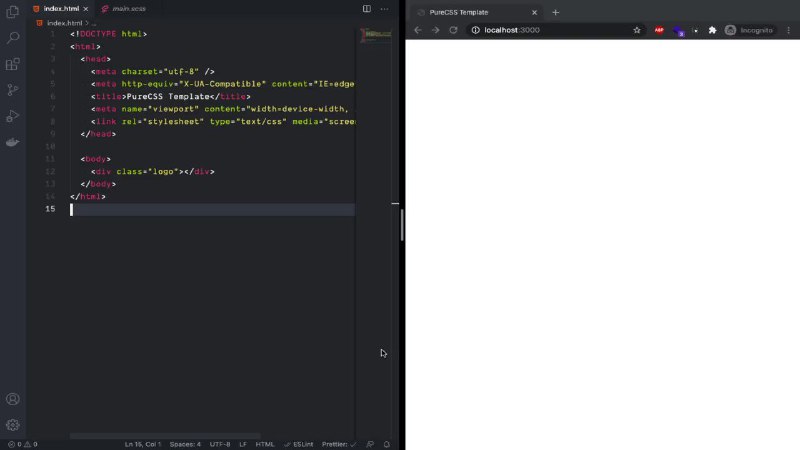Click the ESLint status bar item

click(x=299, y=444)
